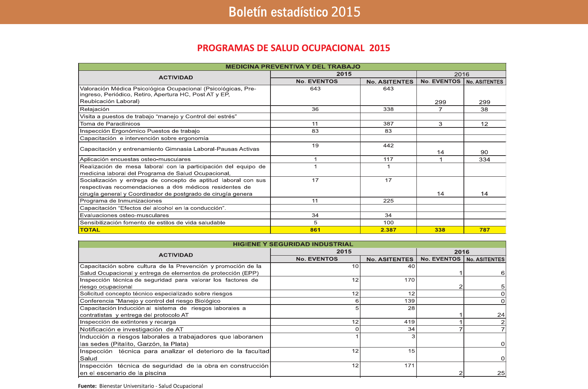The width and height of the screenshot is (588, 389).
Task: Click "Conferencia Manejo y control del riesgo Biológico"
Action: (x=150, y=301)
